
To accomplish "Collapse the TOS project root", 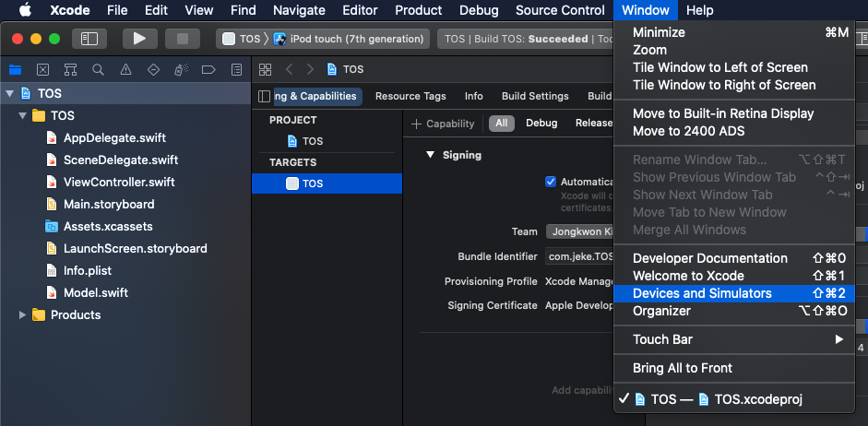I will click(9, 93).
